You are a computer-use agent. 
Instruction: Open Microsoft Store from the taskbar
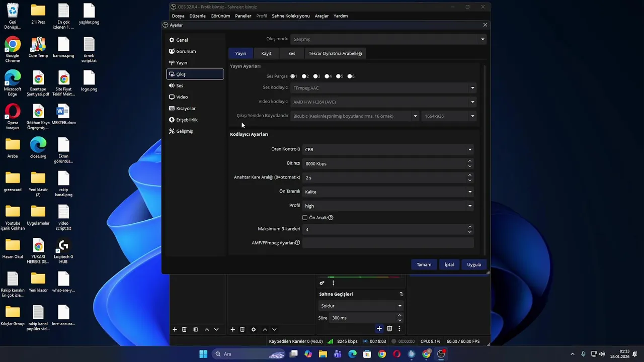tap(367, 354)
